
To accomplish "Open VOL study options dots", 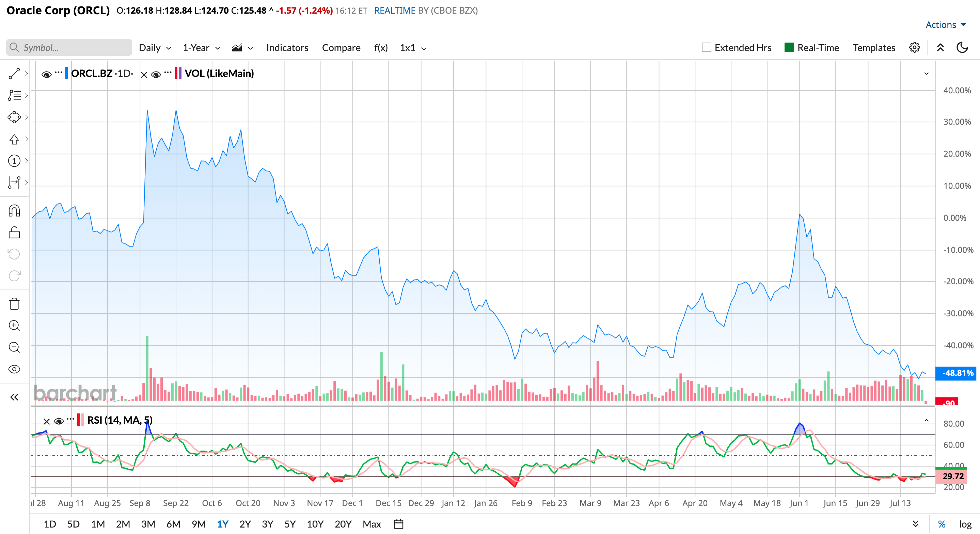I will click(x=168, y=72).
